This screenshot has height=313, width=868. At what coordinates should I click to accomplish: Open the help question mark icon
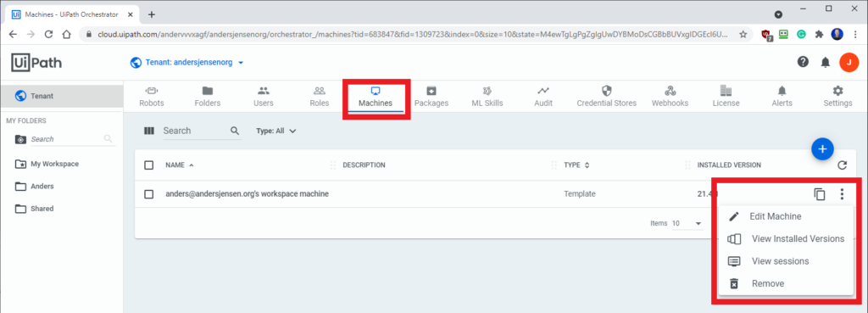803,62
